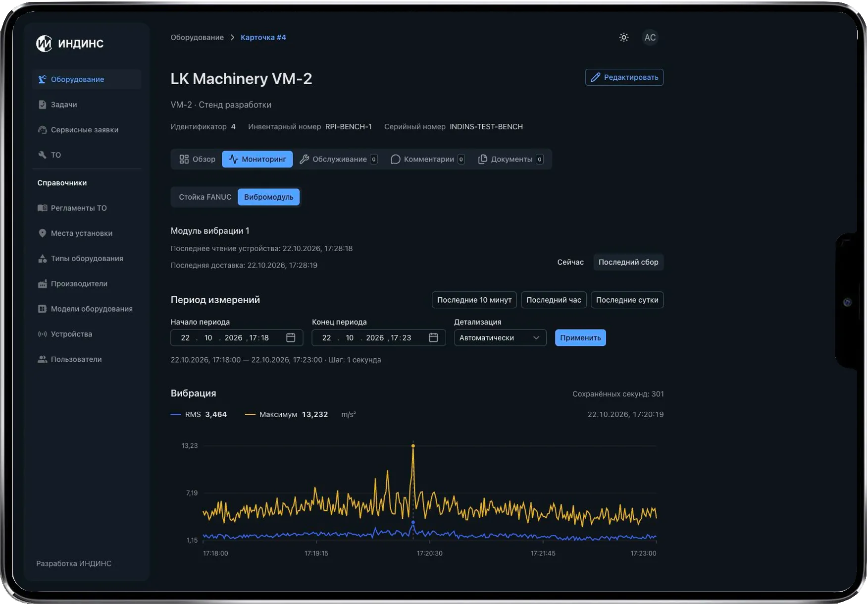Viewport: 868px width, 604px height.
Task: Switch to the Обзор tab
Action: [197, 159]
